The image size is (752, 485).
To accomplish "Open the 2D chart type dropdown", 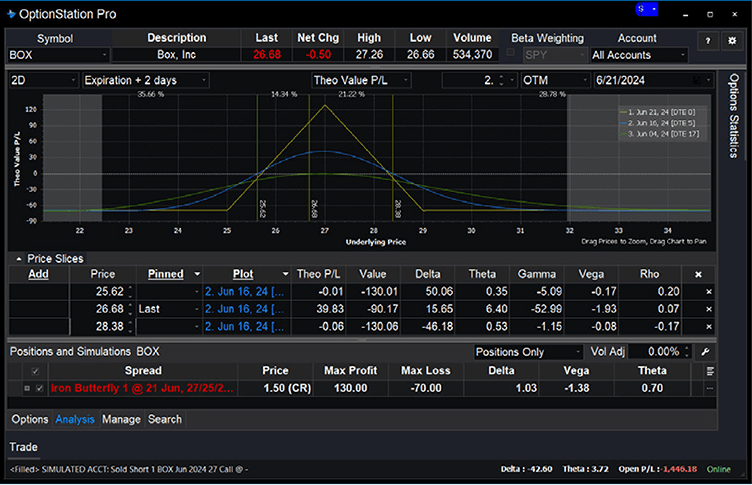I will coord(73,80).
